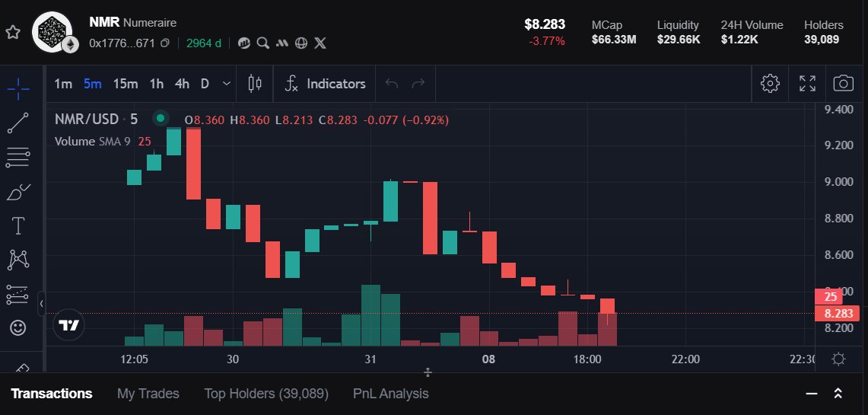Add NMR to favorites with star icon
This screenshot has height=415, width=868.
pyautogui.click(x=13, y=32)
